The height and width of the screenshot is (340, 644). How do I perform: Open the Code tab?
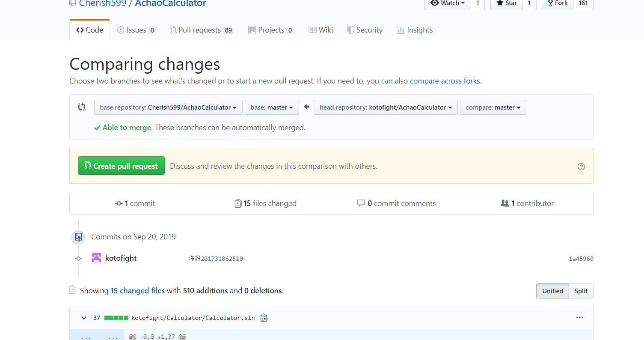click(90, 30)
